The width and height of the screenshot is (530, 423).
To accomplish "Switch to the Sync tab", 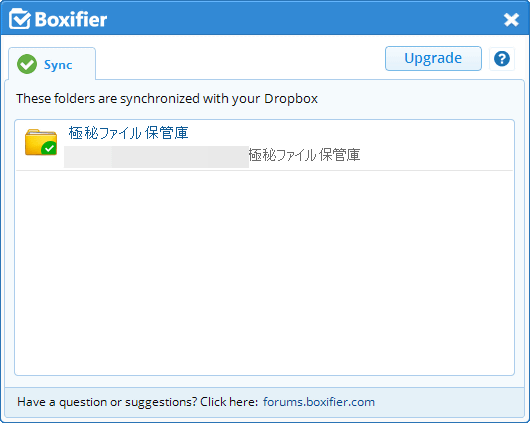I will pyautogui.click(x=52, y=64).
